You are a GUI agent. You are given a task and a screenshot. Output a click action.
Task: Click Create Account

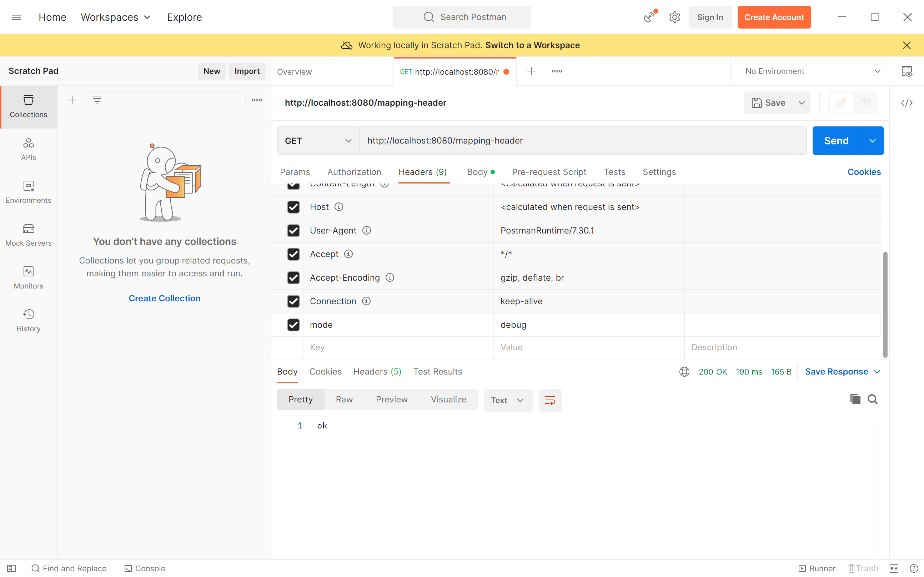pyautogui.click(x=774, y=17)
